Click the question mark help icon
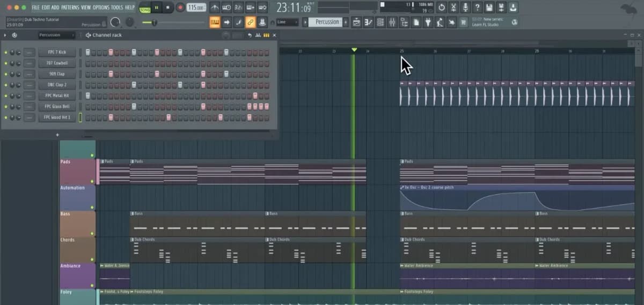644x305 pixels. click(477, 8)
